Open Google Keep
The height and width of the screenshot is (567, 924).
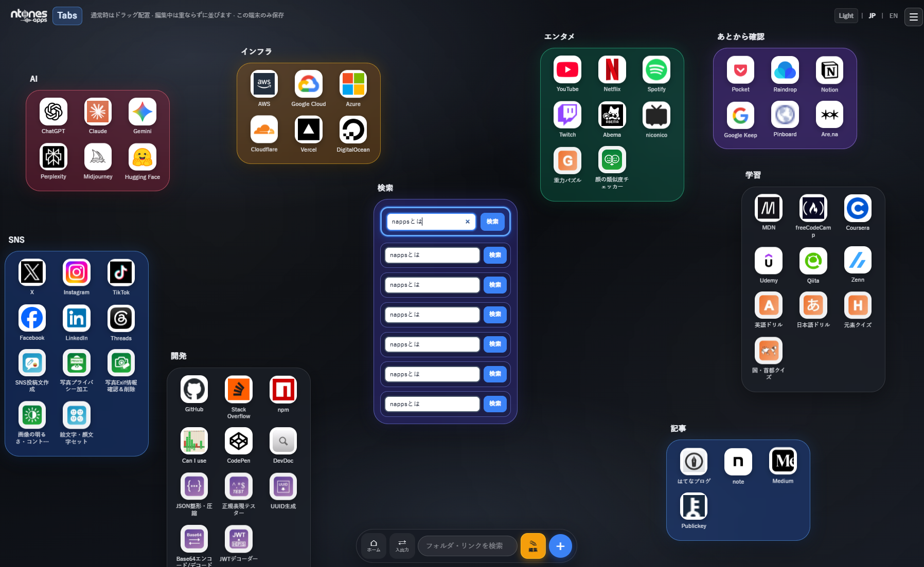(740, 115)
